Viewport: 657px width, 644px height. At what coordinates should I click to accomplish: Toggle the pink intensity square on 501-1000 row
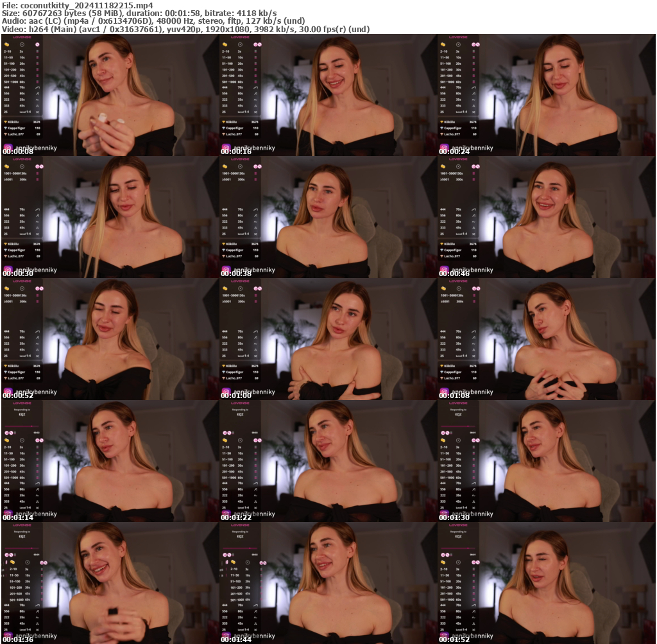coord(37,81)
